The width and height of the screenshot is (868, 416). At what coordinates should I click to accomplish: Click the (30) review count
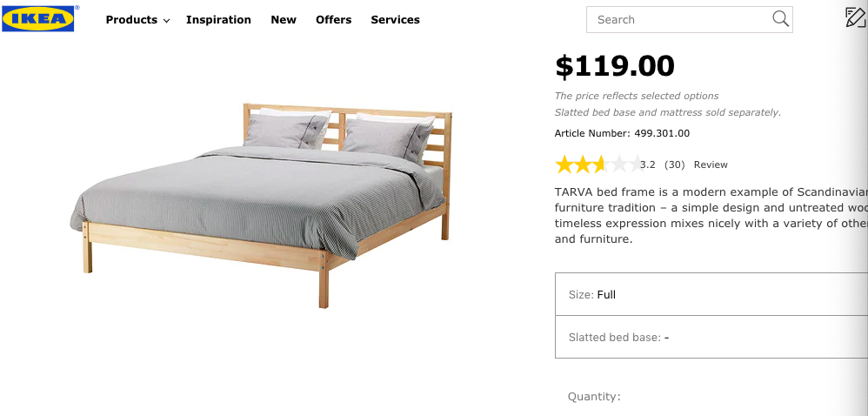tap(674, 164)
